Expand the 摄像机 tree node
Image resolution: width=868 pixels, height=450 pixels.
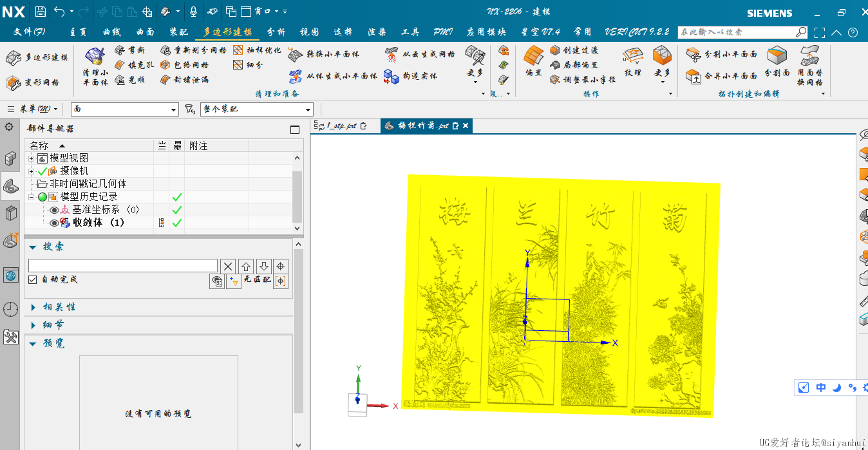click(31, 171)
